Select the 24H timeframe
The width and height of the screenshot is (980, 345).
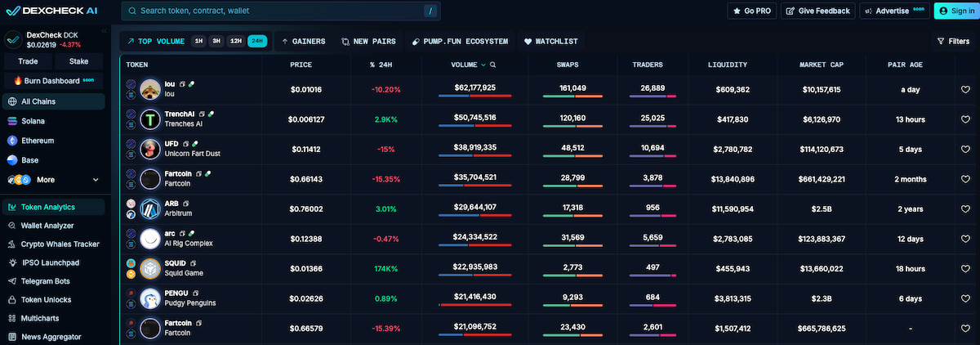click(256, 41)
